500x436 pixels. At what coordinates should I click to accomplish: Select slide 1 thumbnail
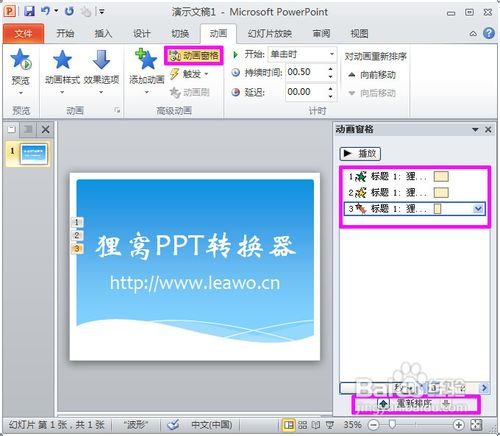click(34, 154)
